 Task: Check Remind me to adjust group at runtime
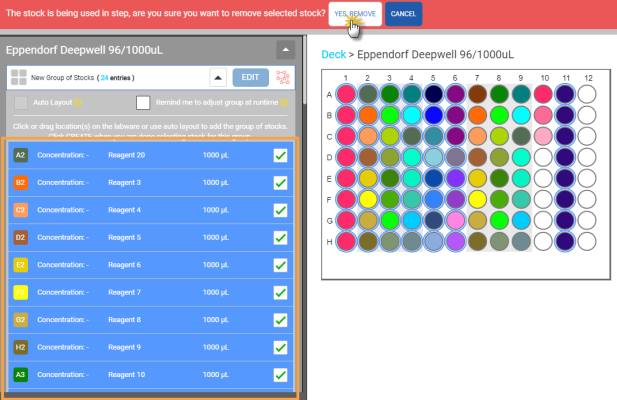pos(143,103)
